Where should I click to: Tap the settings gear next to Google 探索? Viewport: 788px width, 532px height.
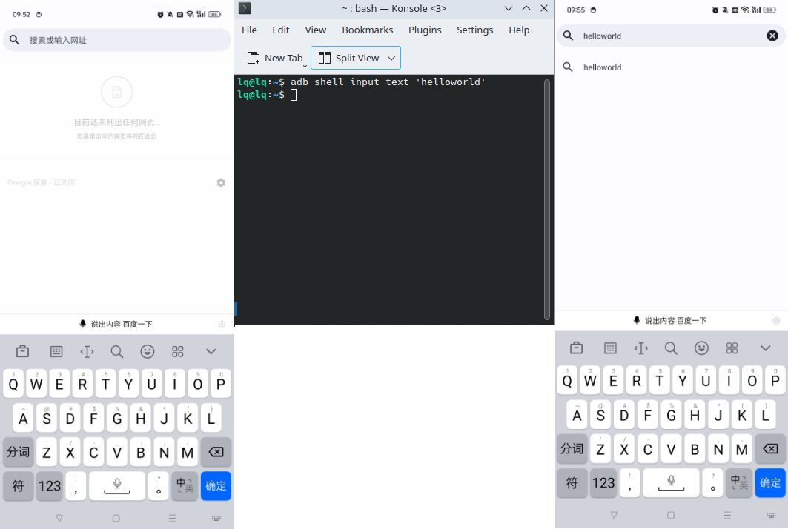[x=221, y=183]
